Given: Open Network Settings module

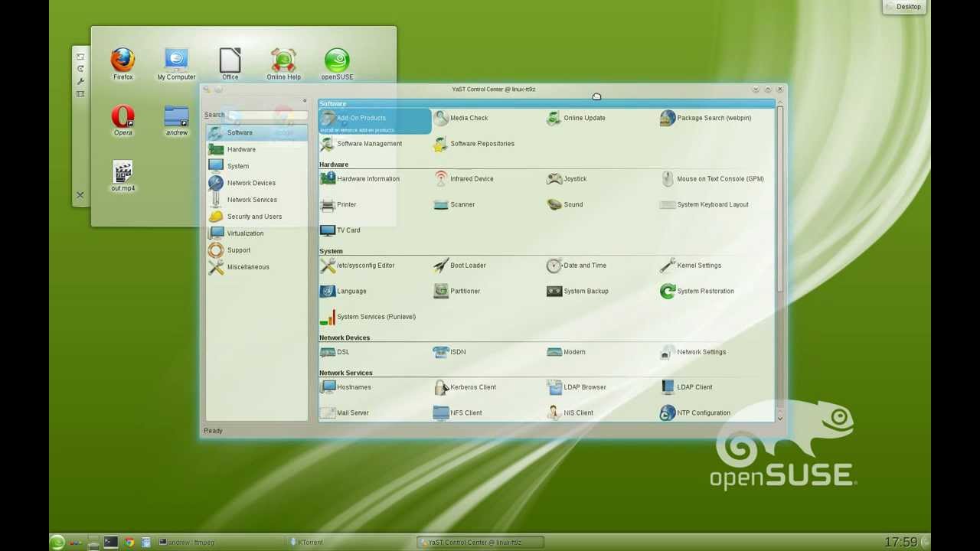Looking at the screenshot, I should [x=693, y=352].
